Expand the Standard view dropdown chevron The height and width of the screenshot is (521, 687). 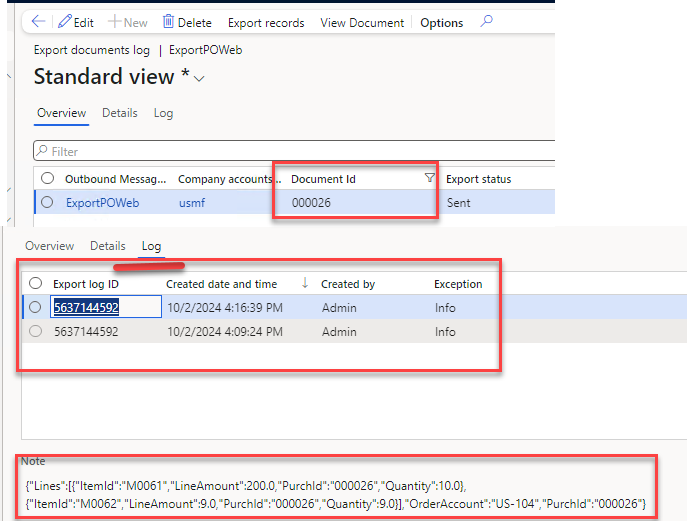tap(199, 79)
